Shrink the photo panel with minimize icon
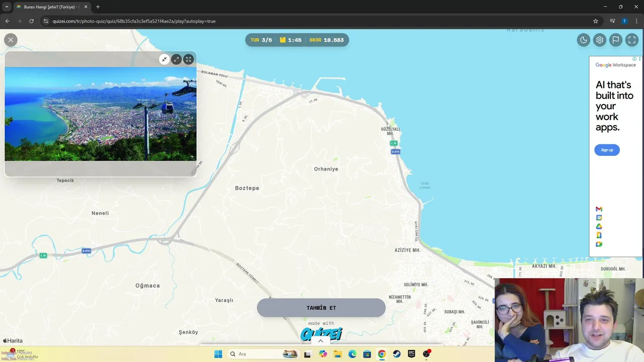The height and width of the screenshot is (362, 644). (x=164, y=59)
